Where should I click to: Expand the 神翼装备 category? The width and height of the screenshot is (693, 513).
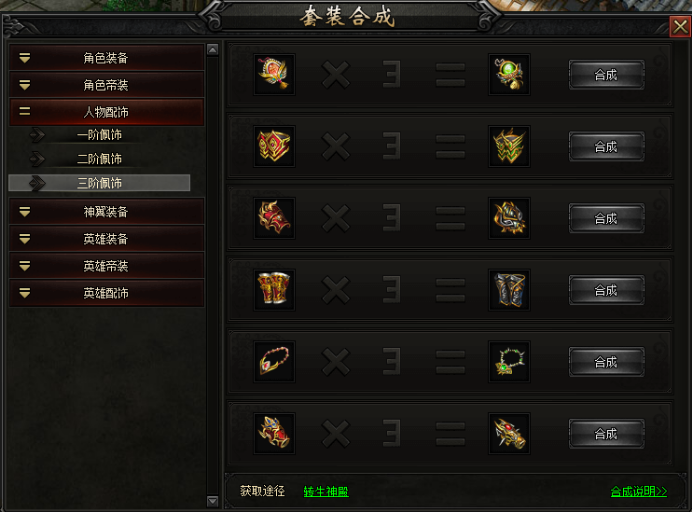[x=107, y=212]
